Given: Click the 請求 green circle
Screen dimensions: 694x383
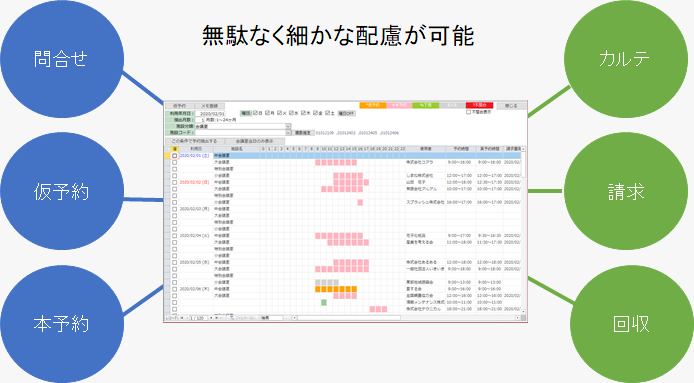Looking at the screenshot, I should pyautogui.click(x=625, y=191).
